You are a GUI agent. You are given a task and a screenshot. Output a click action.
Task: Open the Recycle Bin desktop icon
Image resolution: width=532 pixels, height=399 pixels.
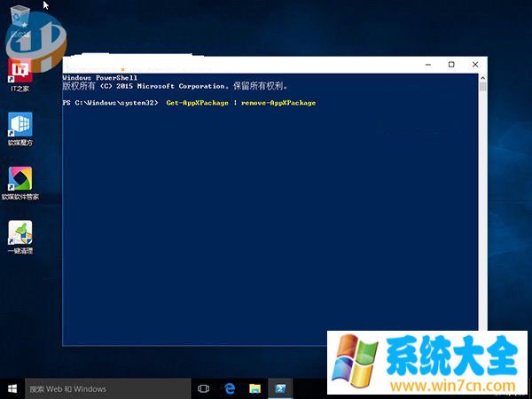[20, 20]
